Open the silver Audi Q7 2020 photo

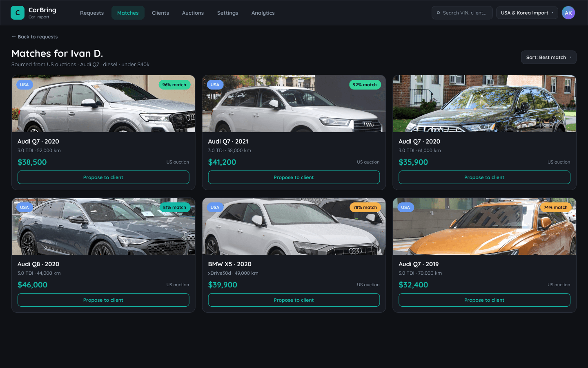[x=103, y=104]
